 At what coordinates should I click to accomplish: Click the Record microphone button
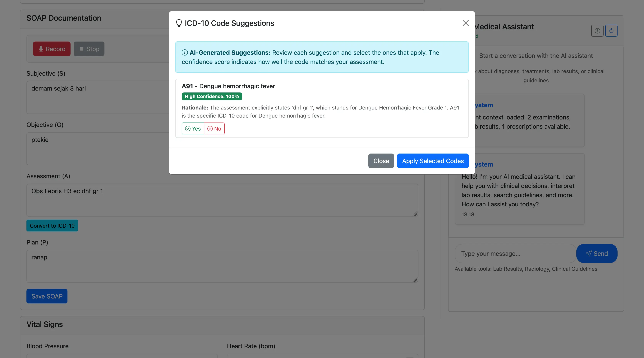click(52, 49)
